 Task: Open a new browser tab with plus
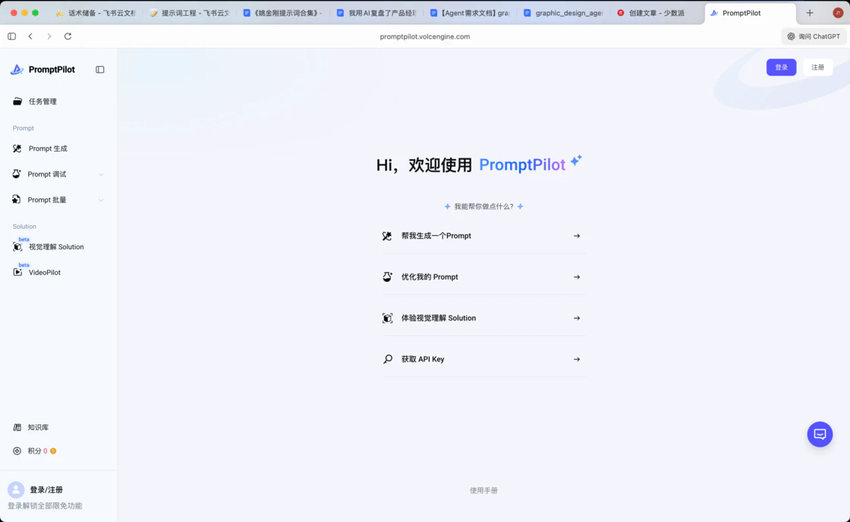click(809, 12)
